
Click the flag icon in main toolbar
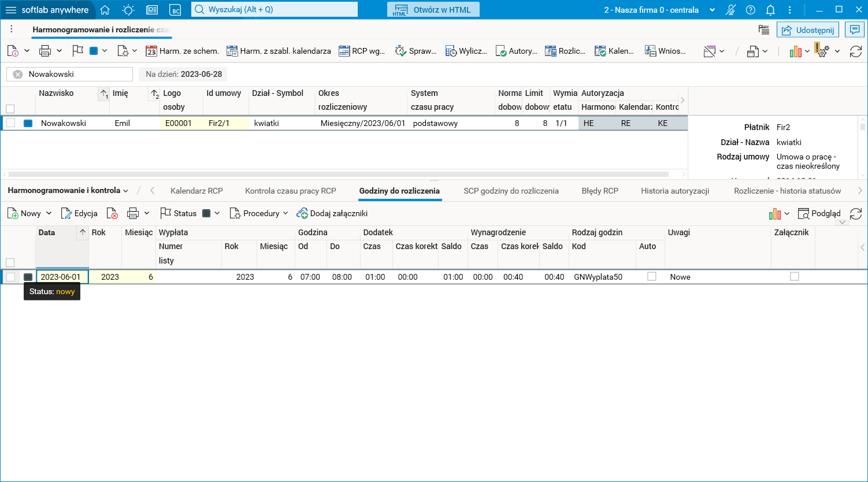point(78,51)
